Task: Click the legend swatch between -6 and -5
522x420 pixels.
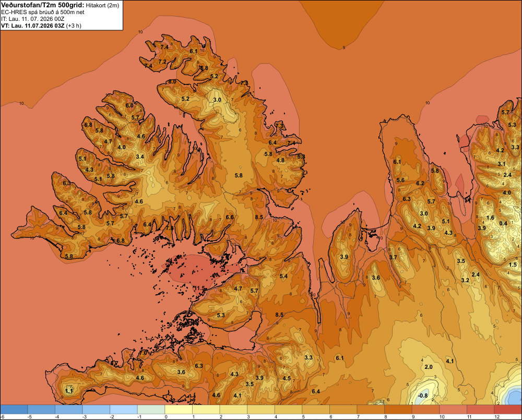Action: [x=14, y=410]
